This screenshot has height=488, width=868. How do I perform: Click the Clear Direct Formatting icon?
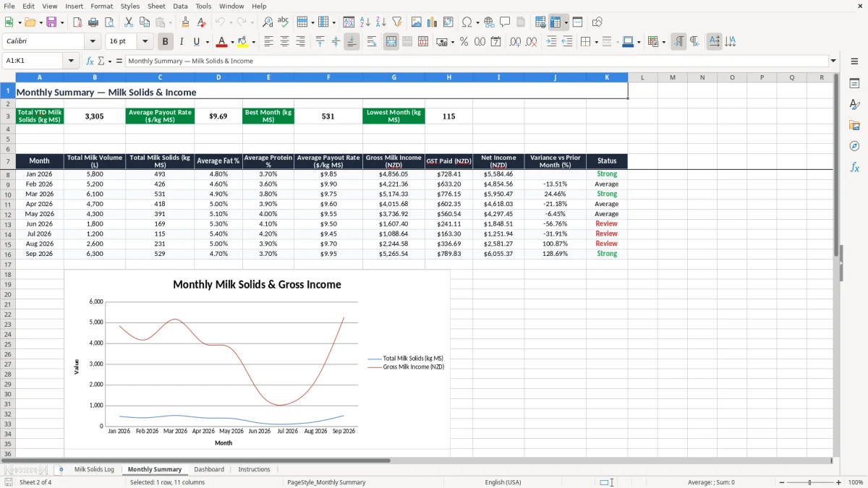[201, 22]
